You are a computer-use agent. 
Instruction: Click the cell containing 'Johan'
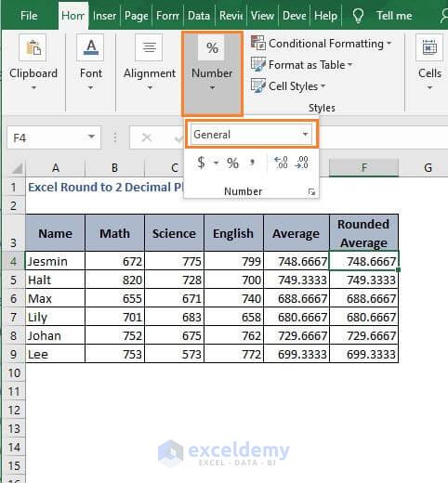click(55, 335)
